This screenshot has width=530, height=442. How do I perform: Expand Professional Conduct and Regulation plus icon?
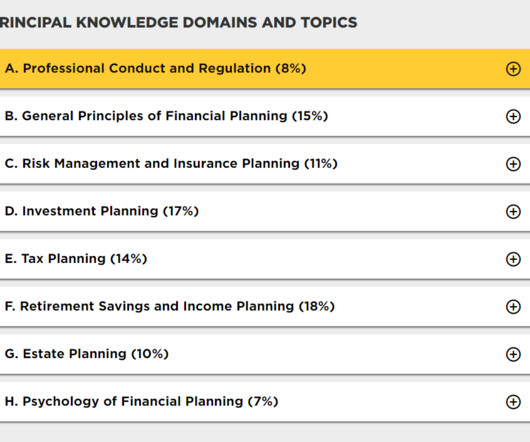pyautogui.click(x=513, y=69)
